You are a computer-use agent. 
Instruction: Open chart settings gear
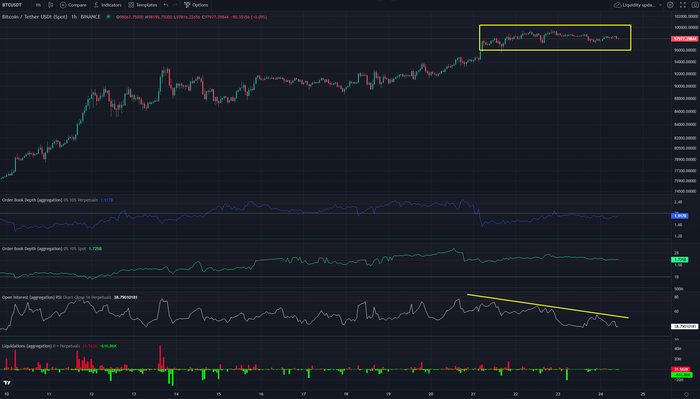[670, 5]
